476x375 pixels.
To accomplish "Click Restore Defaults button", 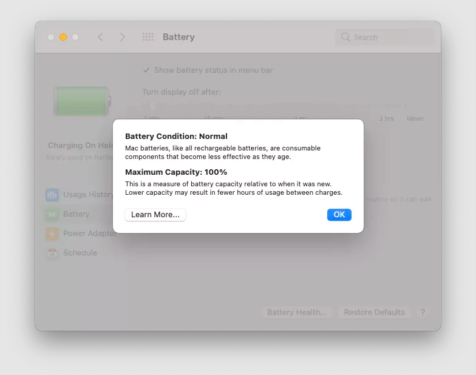I will click(374, 312).
